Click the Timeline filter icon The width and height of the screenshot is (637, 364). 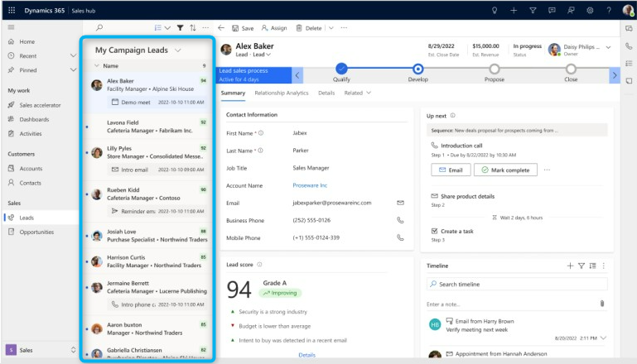582,266
